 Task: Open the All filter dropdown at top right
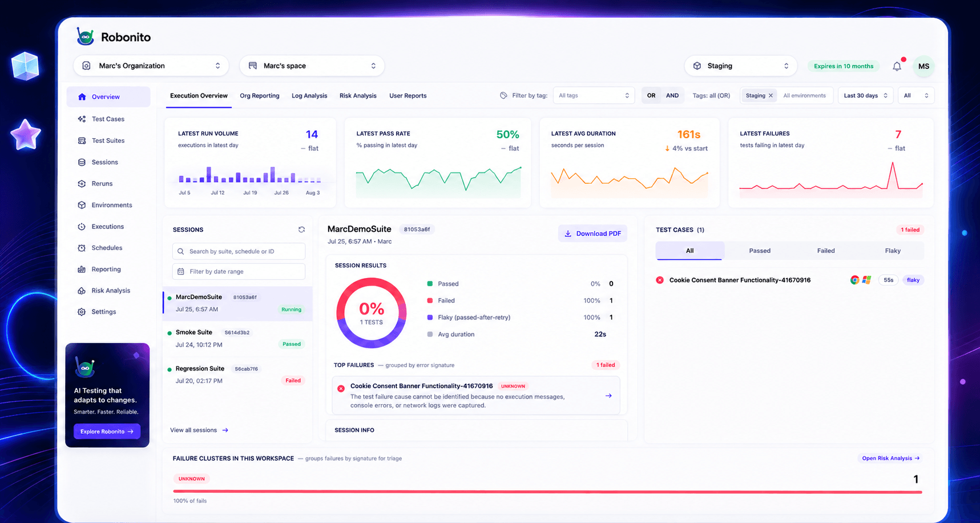[916, 95]
